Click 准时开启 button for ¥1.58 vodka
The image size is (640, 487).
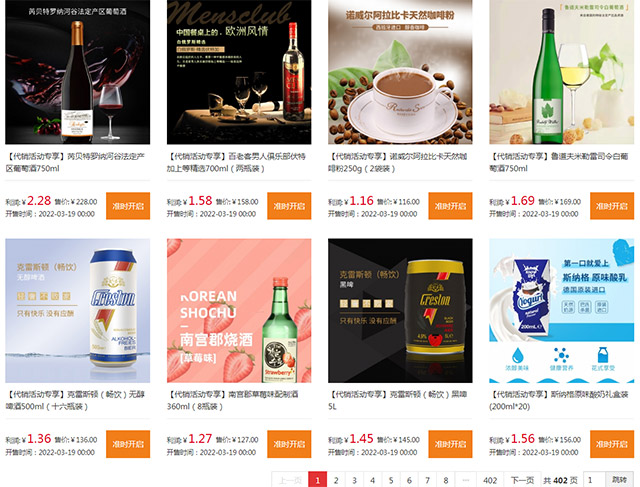(x=289, y=206)
